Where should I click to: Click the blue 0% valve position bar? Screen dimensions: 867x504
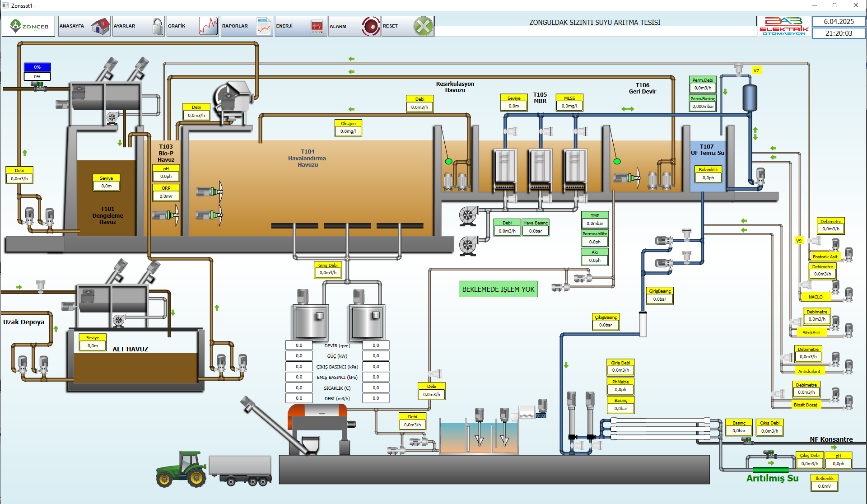coord(37,67)
